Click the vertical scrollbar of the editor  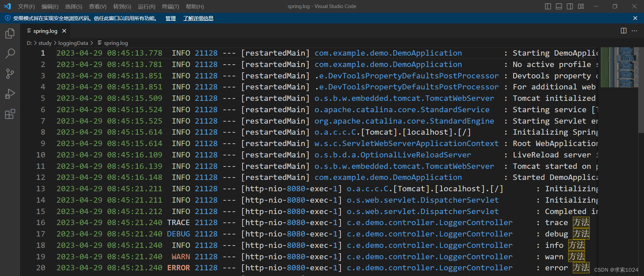pos(641,90)
